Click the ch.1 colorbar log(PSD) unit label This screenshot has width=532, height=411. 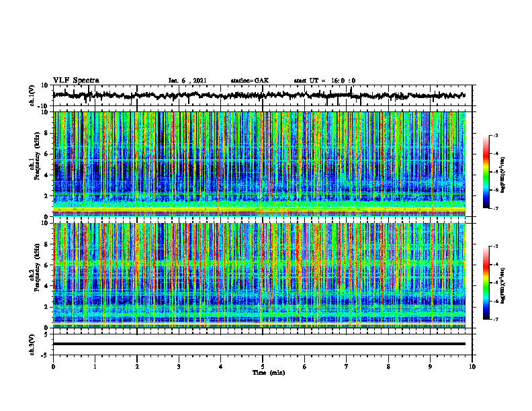click(x=503, y=175)
